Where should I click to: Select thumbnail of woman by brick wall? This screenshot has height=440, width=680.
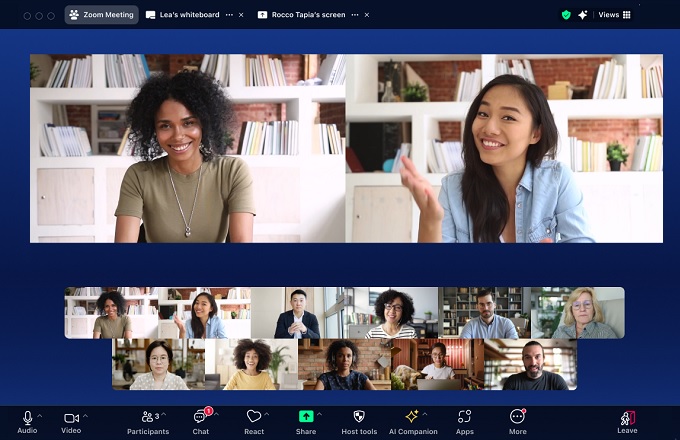click(x=344, y=364)
